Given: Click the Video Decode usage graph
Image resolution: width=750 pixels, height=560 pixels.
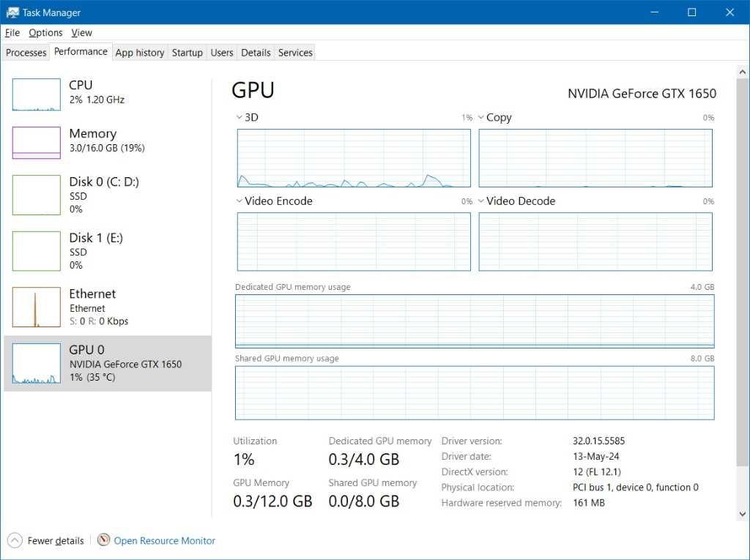Looking at the screenshot, I should pos(595,242).
